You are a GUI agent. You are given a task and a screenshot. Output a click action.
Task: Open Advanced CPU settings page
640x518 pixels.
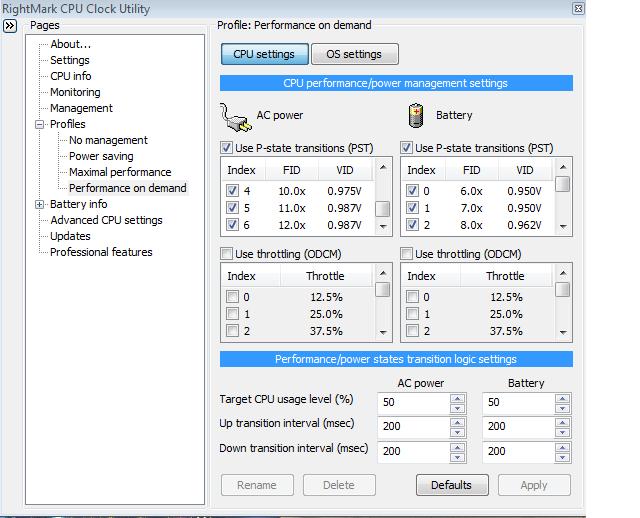pos(106,220)
